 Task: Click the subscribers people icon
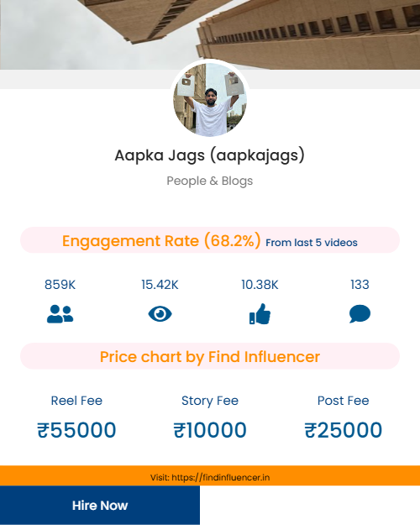pos(60,313)
